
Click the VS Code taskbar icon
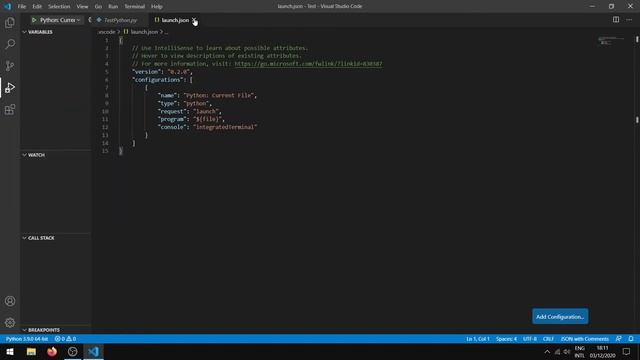93,352
